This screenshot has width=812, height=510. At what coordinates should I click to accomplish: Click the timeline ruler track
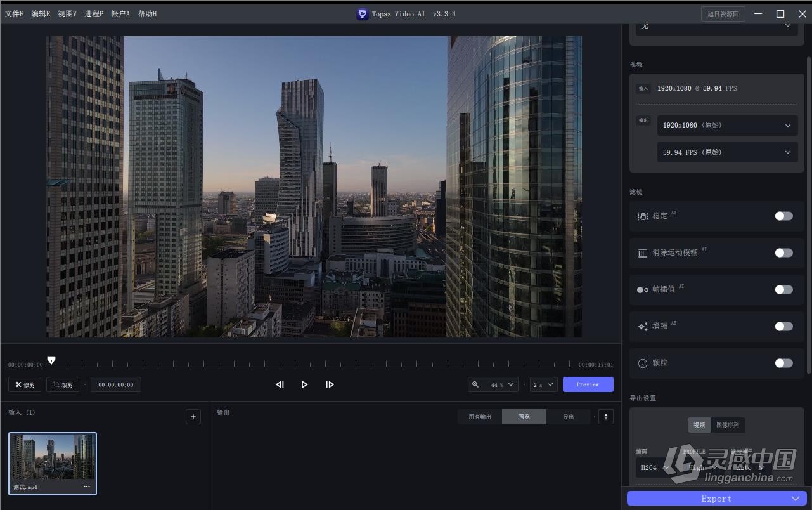311,364
